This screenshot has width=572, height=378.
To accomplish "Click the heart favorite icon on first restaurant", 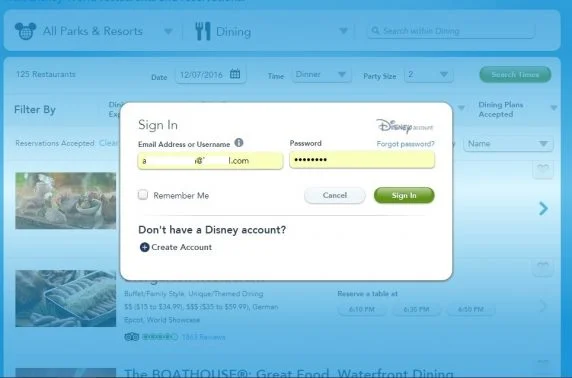I will pyautogui.click(x=543, y=169).
